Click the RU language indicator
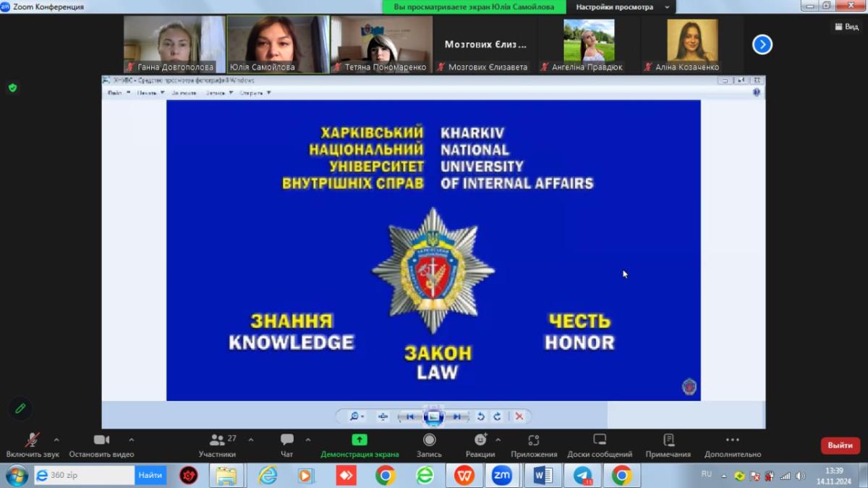This screenshot has height=488, width=868. [x=707, y=474]
